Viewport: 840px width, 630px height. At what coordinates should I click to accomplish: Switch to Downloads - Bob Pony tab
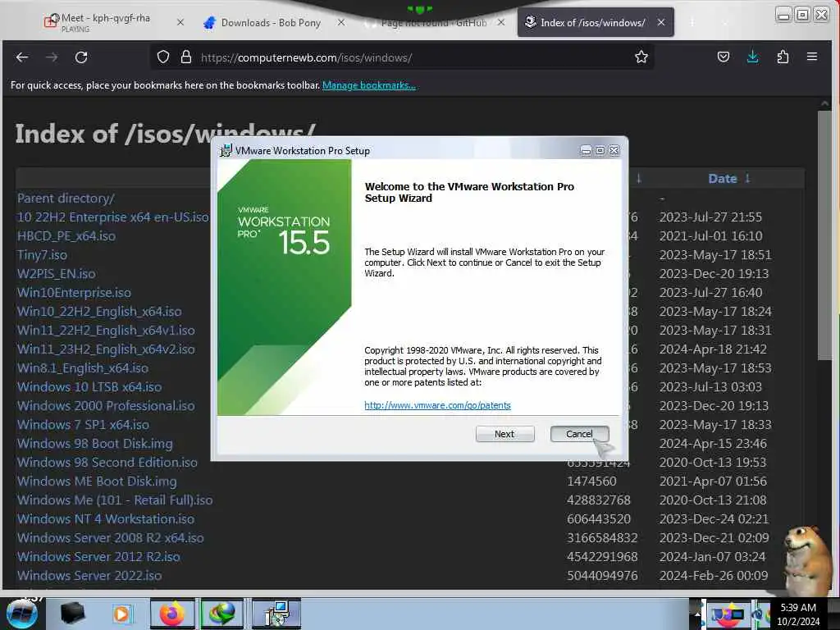[271, 22]
